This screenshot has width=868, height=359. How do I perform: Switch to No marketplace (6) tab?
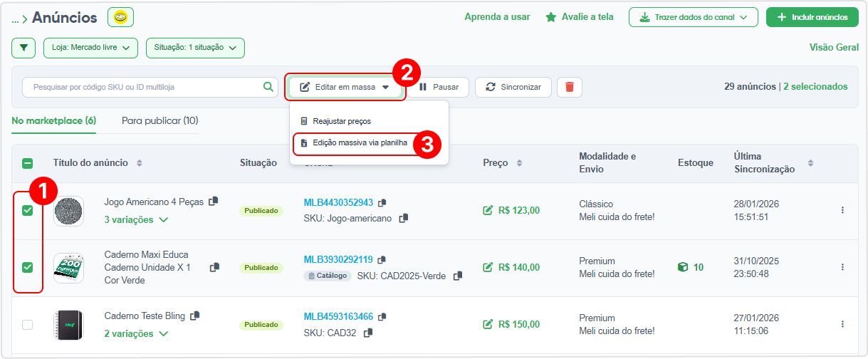coord(54,120)
